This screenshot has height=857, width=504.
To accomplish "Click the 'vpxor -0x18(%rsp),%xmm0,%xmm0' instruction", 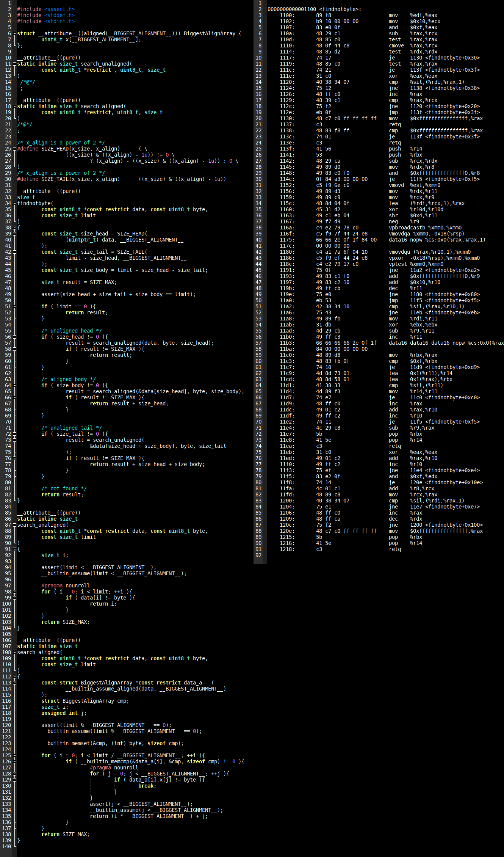I will pyautogui.click(x=434, y=258).
